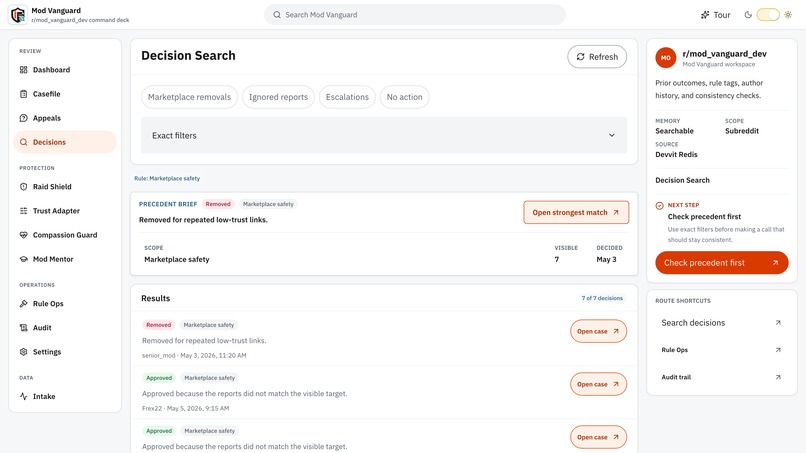
Task: Open Rule Ops in sidebar
Action: tap(65, 304)
